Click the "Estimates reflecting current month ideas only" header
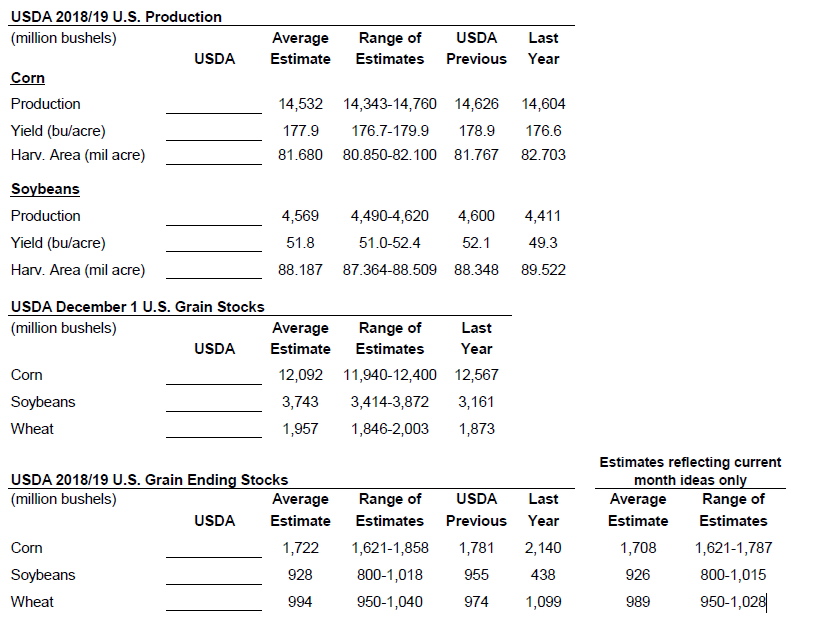Image resolution: width=813 pixels, height=628 pixels. (x=690, y=471)
